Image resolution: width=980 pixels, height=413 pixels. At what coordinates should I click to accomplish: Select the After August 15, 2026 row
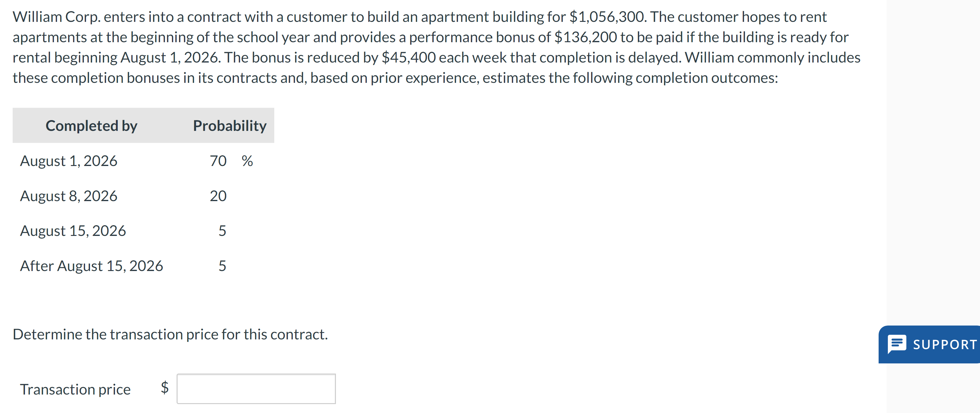coord(92,266)
